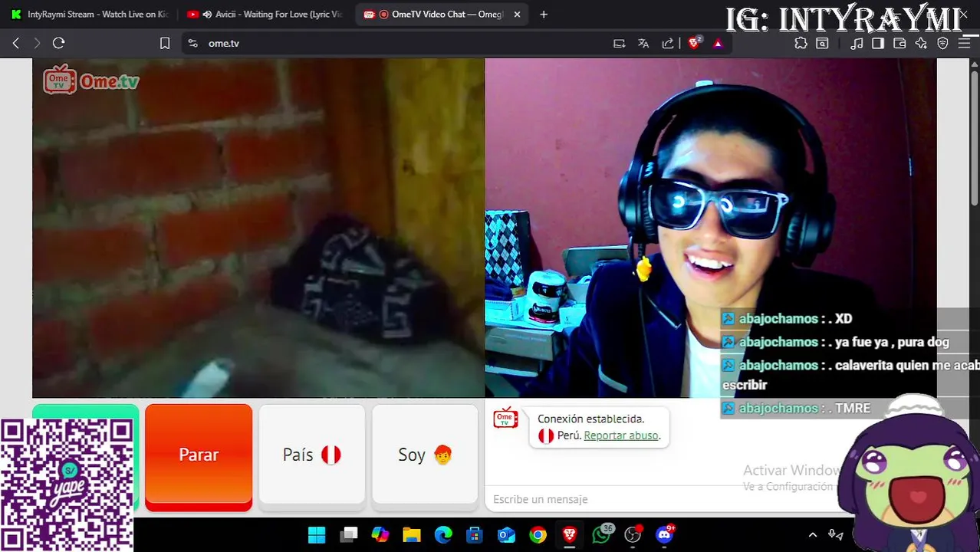Open a new browser tab
Screen dimensions: 980x552
point(544,14)
